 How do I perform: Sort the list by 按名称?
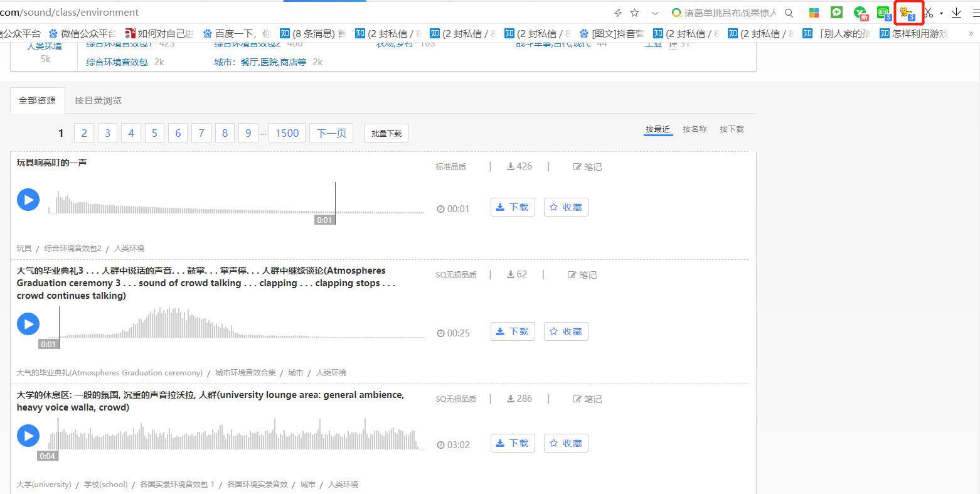click(695, 129)
